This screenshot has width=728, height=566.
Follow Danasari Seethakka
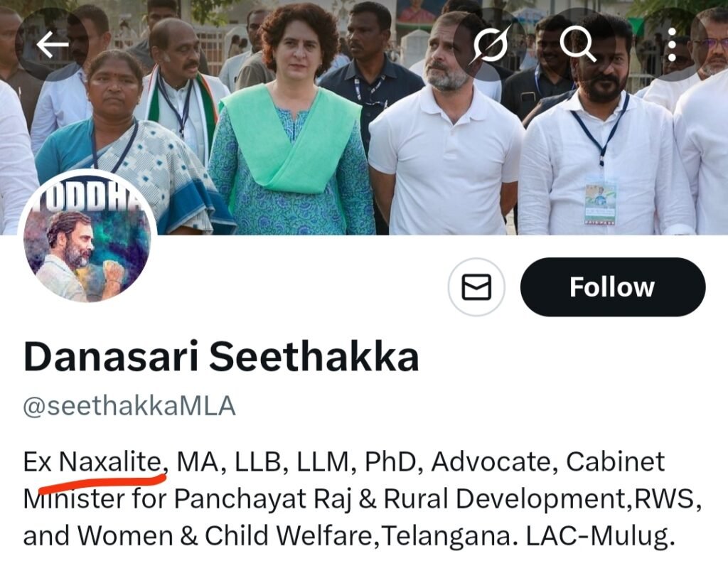(x=613, y=287)
